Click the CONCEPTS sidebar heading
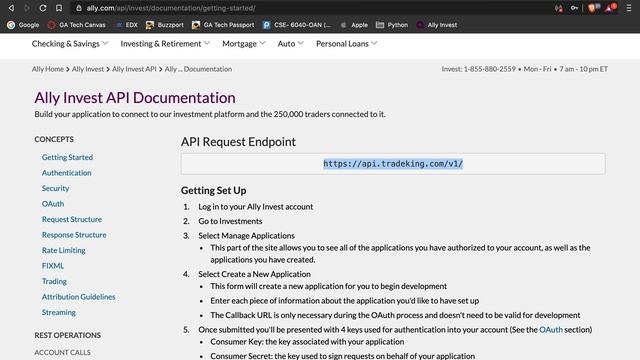The image size is (640, 360). tap(54, 139)
